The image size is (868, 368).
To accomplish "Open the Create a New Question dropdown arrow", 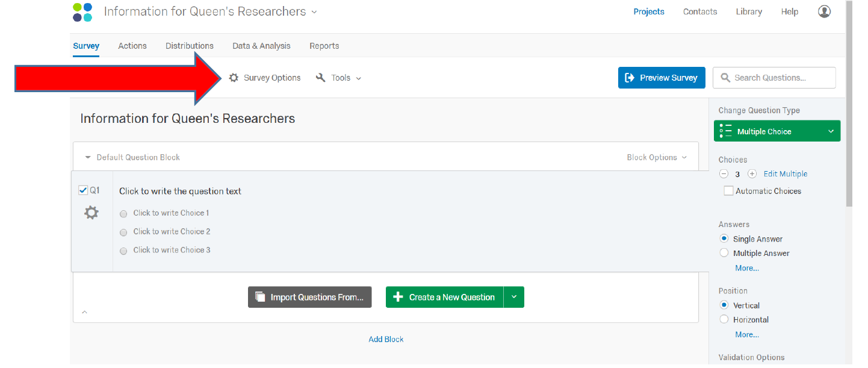I will [x=514, y=297].
